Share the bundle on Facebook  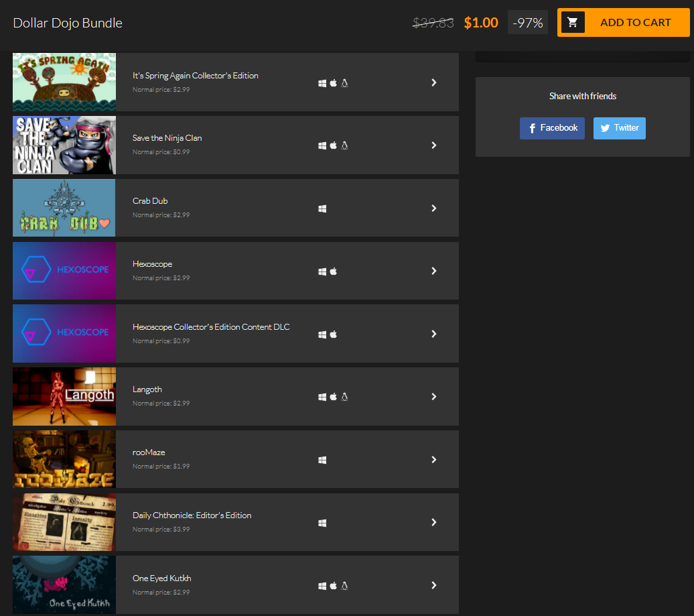552,128
